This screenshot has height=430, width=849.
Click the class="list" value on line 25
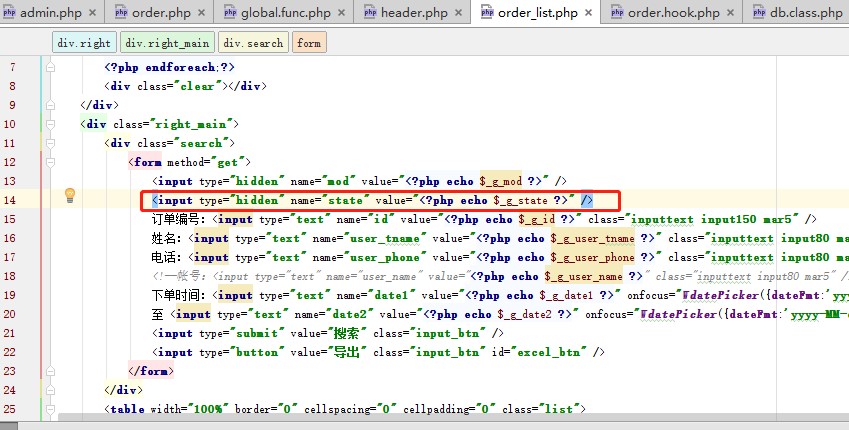pos(558,409)
